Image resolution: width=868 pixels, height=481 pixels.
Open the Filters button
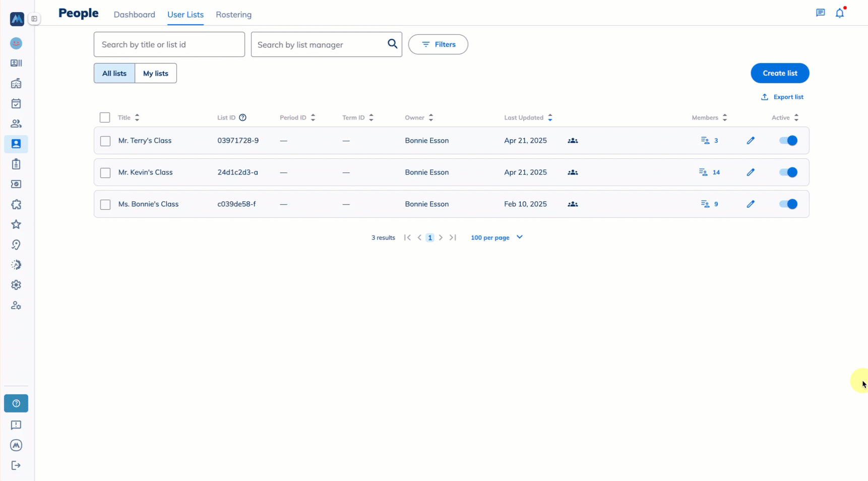[438, 44]
